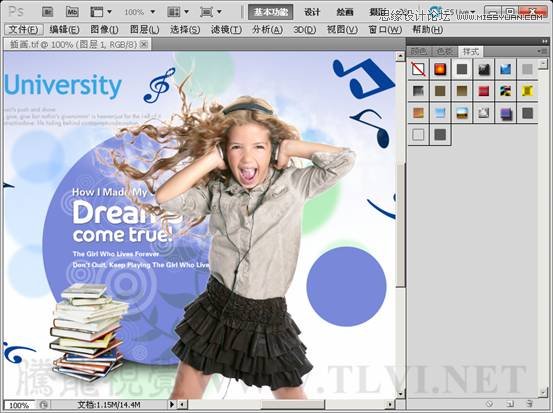Open the 选择(S) menu

185,30
